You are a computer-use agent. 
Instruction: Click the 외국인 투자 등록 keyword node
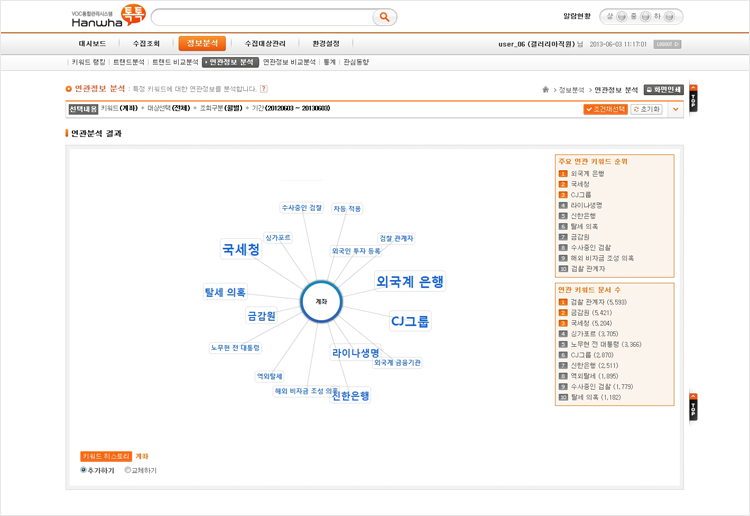tap(356, 251)
